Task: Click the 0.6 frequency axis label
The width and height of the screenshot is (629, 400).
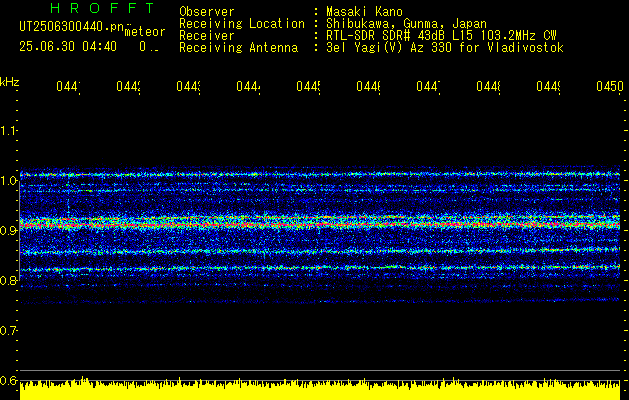Action: point(8,380)
